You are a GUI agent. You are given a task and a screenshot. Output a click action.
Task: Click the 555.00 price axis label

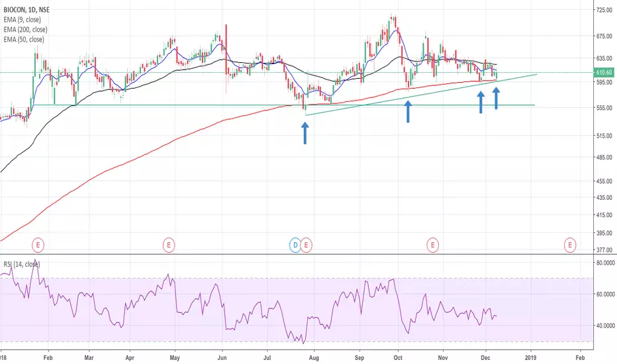(604, 108)
